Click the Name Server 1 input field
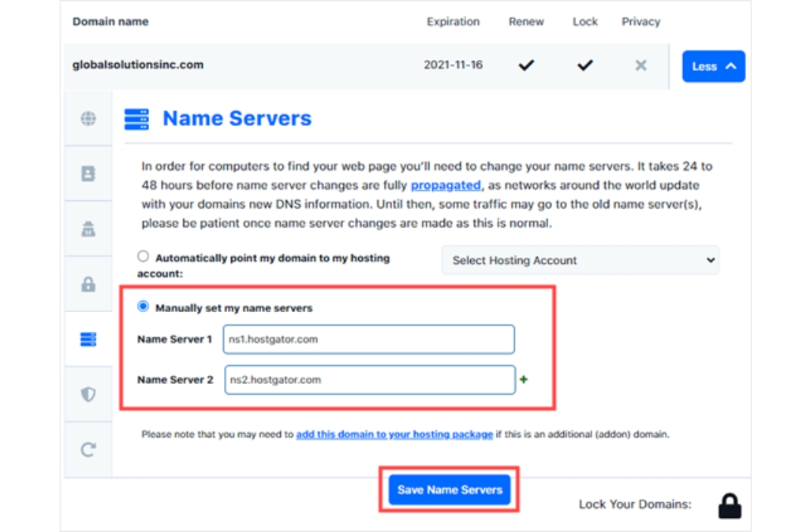Image resolution: width=799 pixels, height=532 pixels. click(x=369, y=339)
